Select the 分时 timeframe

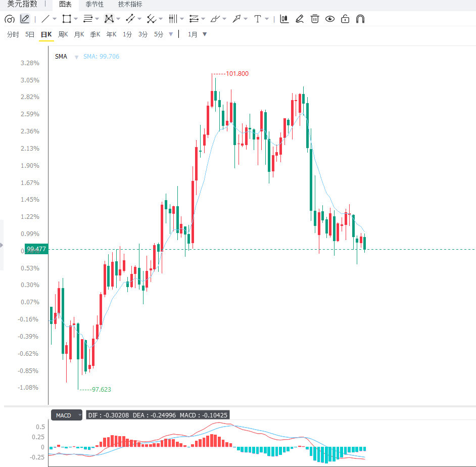click(13, 34)
